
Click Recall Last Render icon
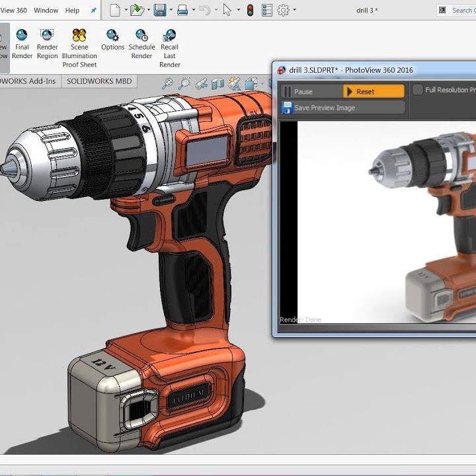(170, 36)
